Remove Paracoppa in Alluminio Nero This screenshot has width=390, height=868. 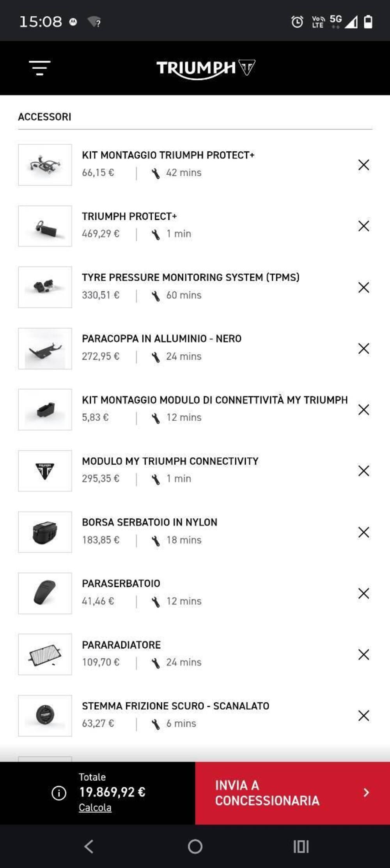[x=363, y=349]
